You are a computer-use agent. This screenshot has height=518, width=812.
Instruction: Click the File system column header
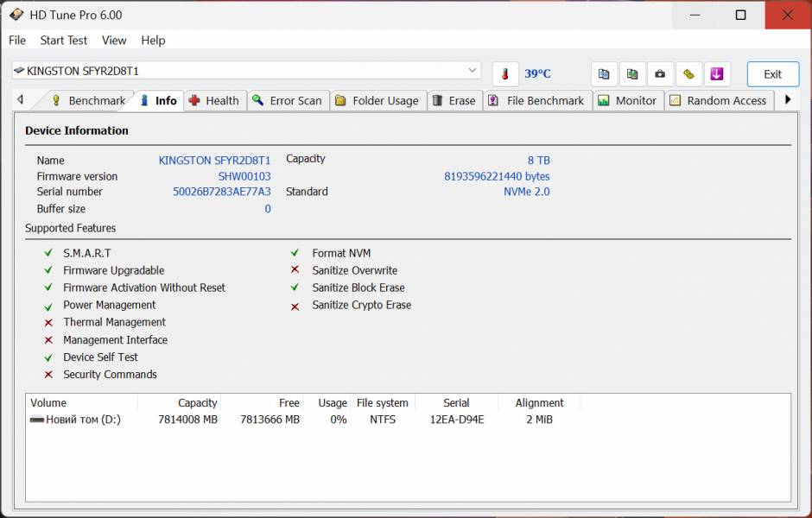tap(383, 403)
